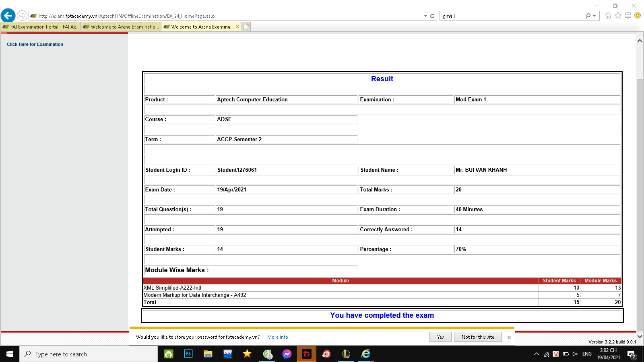Image resolution: width=644 pixels, height=362 pixels.
Task: Open the Coc Coc browser taskbar icon
Action: coord(267,354)
